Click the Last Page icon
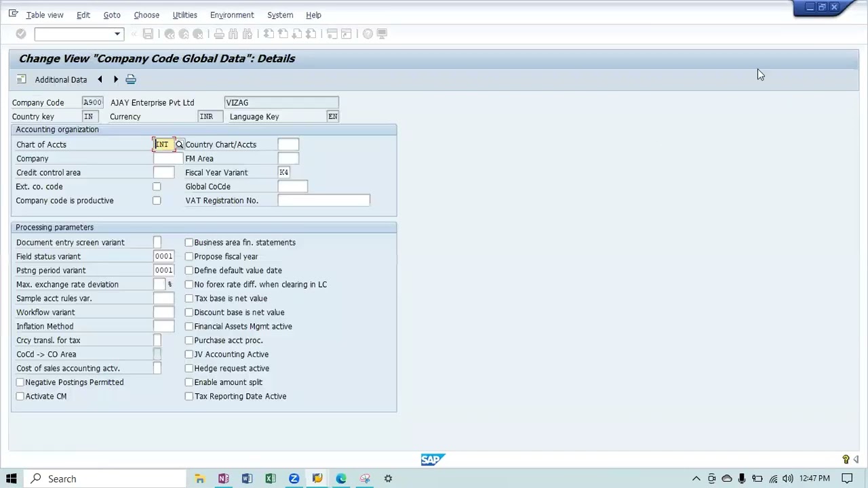Screen dimensions: 868x488 [x=311, y=34]
